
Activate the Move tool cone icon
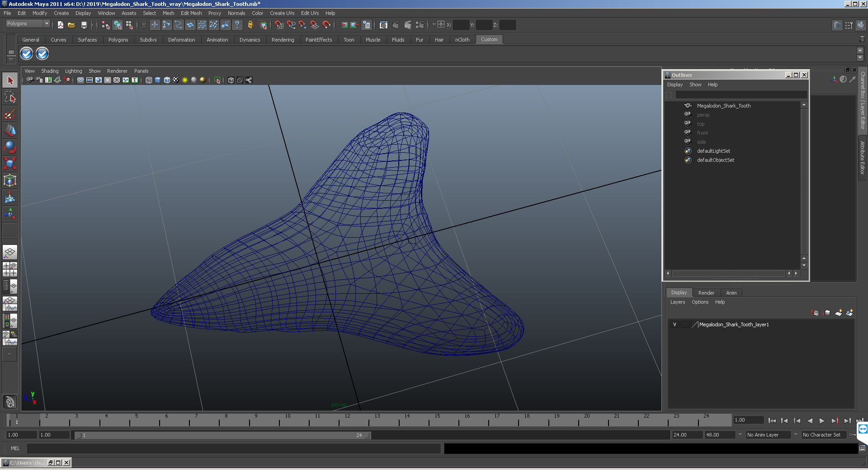click(10, 130)
